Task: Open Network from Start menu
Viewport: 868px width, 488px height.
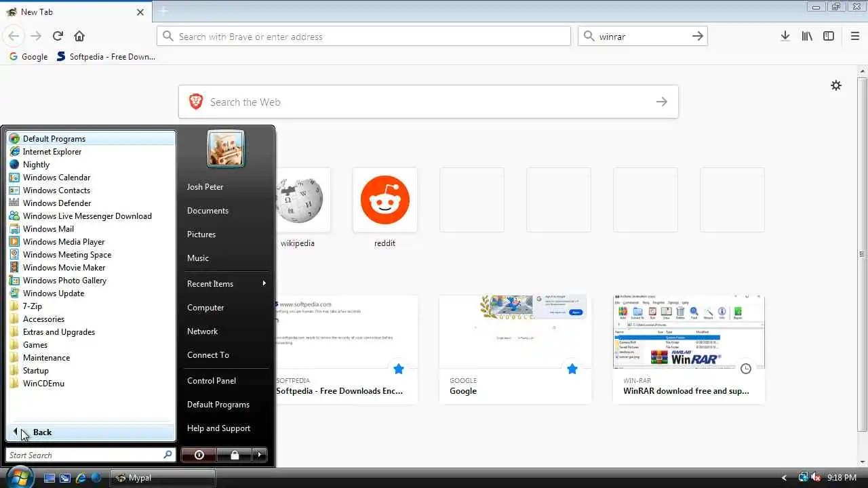Action: coord(226,331)
